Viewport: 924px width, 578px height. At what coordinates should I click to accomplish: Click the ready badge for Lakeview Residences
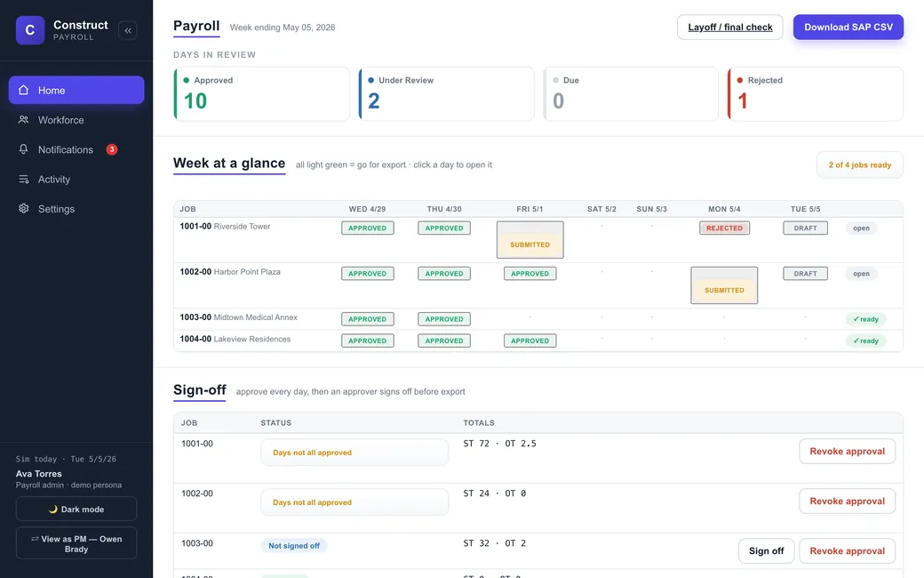tap(865, 341)
